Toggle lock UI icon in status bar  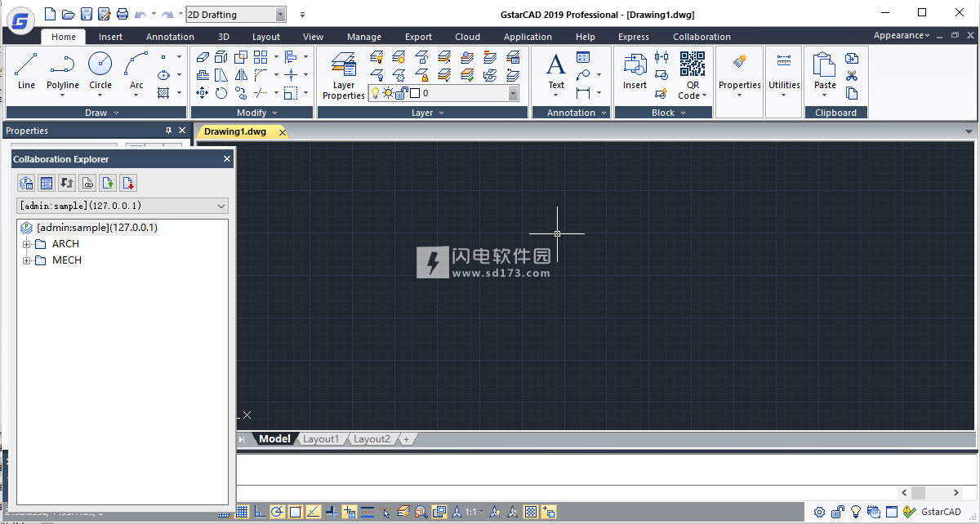coord(838,512)
